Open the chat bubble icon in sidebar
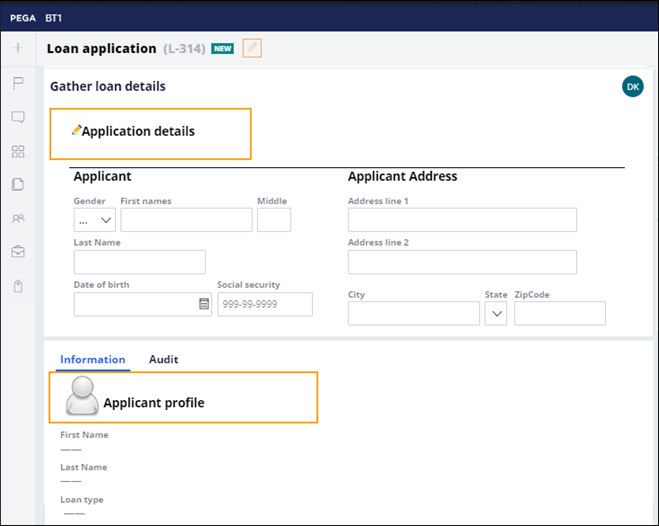The width and height of the screenshot is (659, 526). point(18,117)
